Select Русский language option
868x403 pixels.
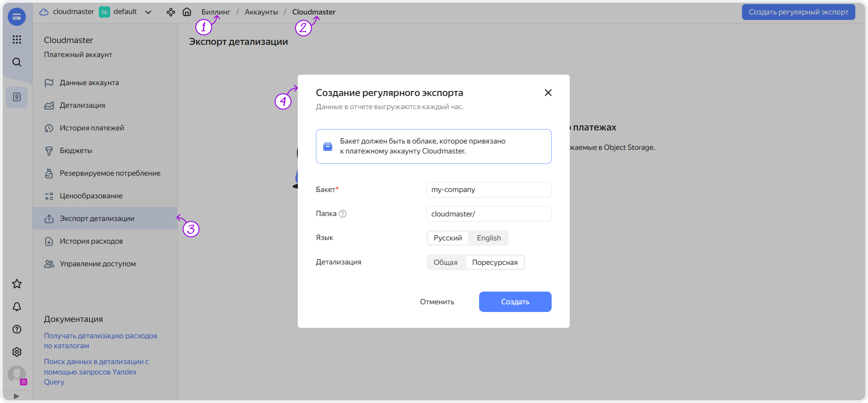(x=447, y=238)
